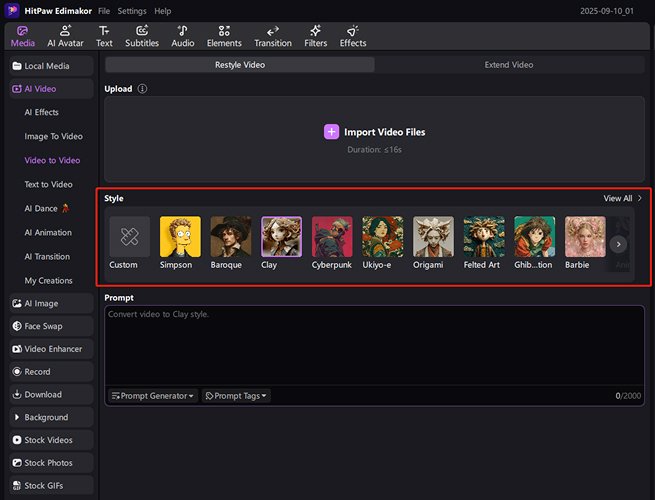Click into the Prompt text box

coord(374,346)
